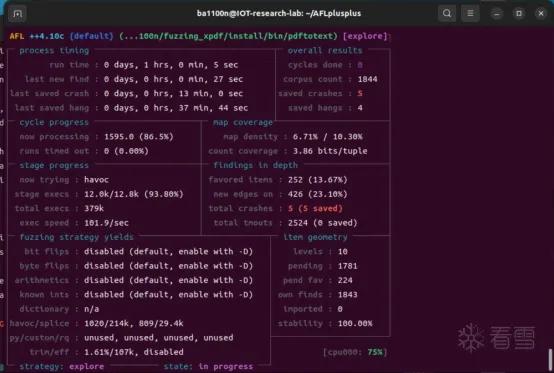Click the pdftotext target path in header

[x=228, y=36]
